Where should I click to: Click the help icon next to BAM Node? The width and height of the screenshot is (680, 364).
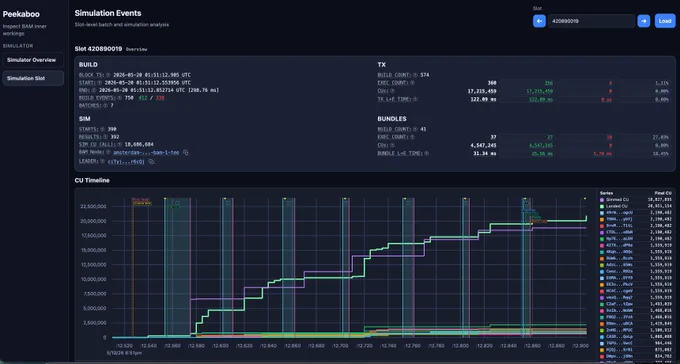click(x=108, y=153)
